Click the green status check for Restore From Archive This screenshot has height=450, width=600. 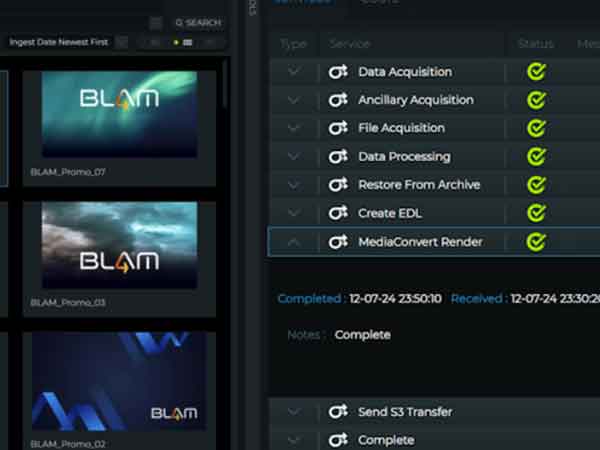tap(536, 185)
